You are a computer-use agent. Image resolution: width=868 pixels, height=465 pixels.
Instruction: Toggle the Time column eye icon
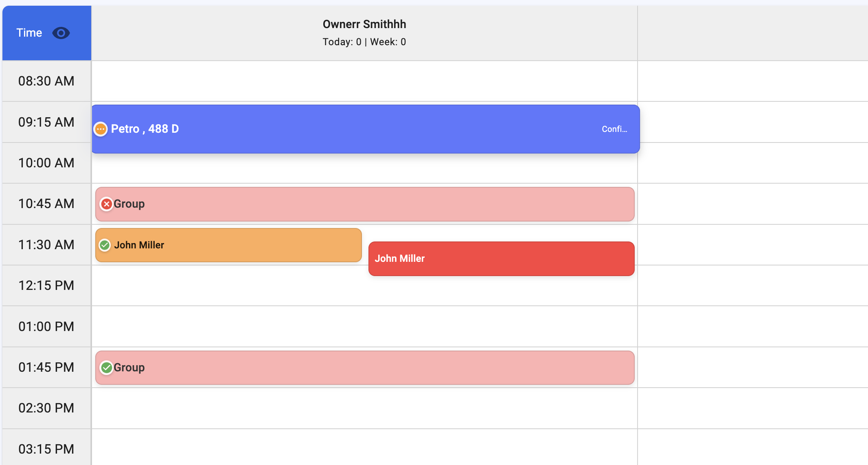(61, 33)
